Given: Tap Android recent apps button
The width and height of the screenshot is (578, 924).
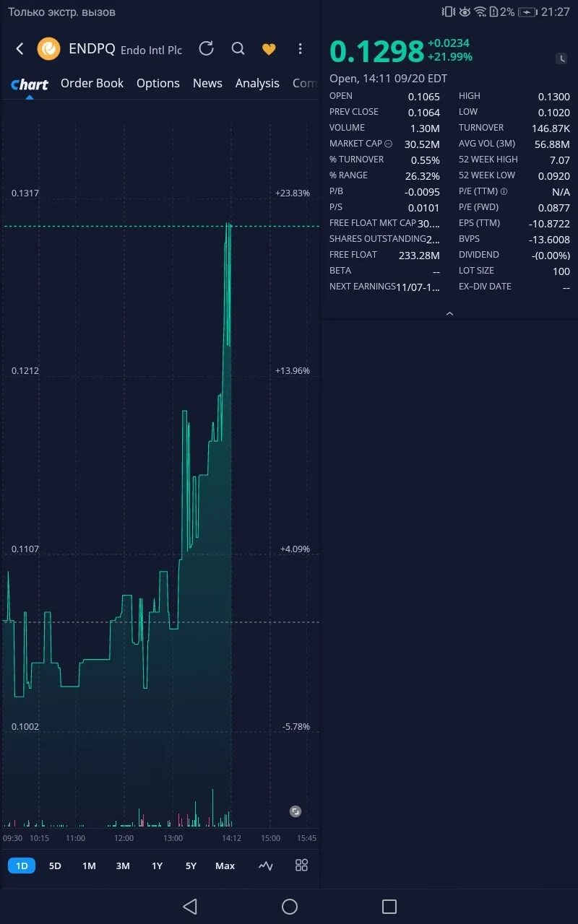Looking at the screenshot, I should 389,907.
